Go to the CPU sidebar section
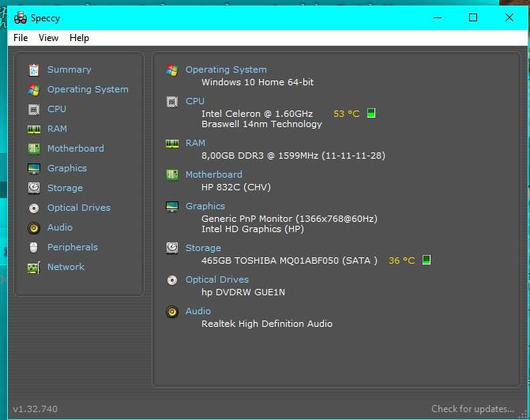 pyautogui.click(x=57, y=109)
